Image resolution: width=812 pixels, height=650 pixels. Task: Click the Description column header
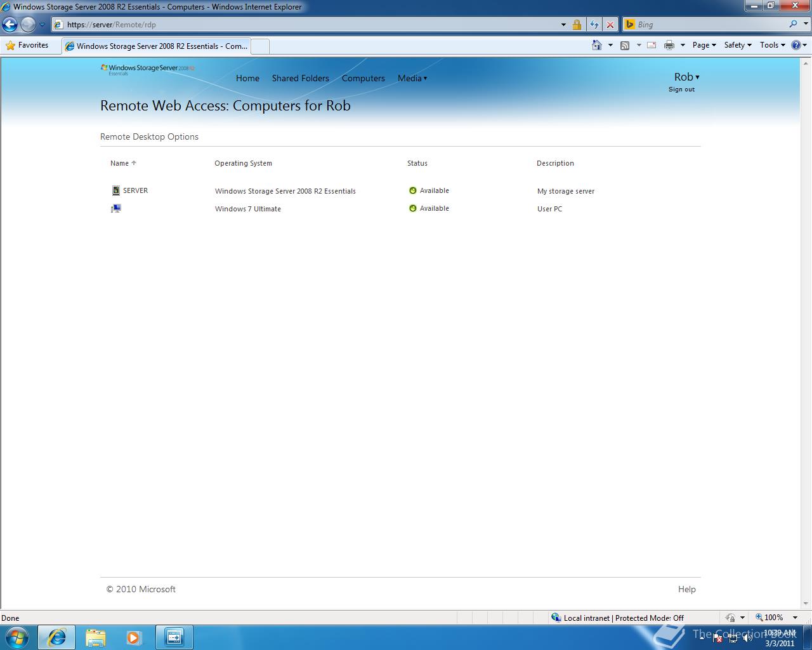tap(555, 163)
